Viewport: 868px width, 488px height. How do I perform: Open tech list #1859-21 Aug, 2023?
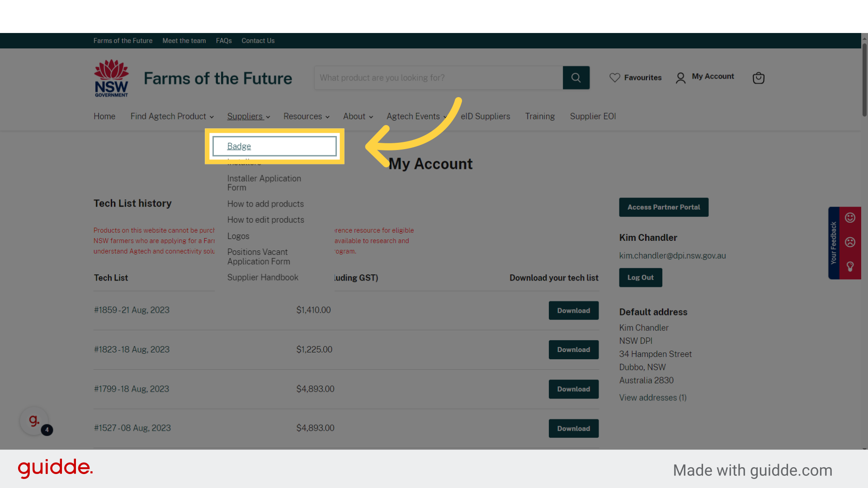point(132,310)
